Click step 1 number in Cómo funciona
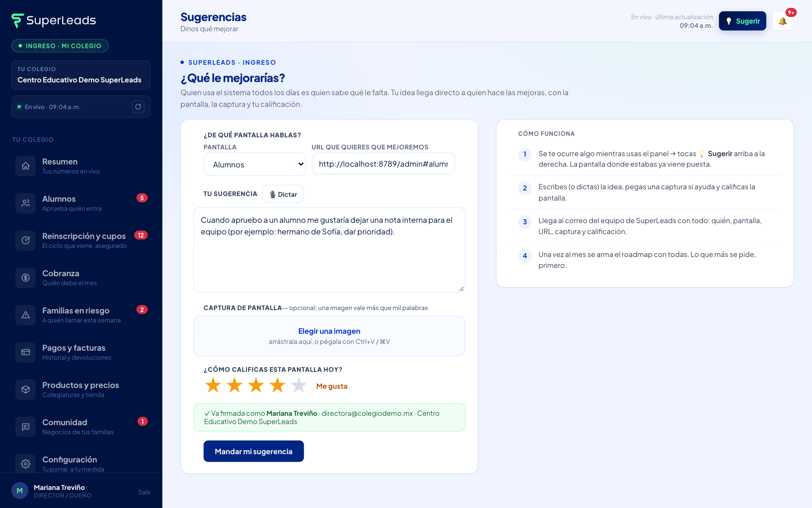Screen dimensions: 812x508 (525, 154)
